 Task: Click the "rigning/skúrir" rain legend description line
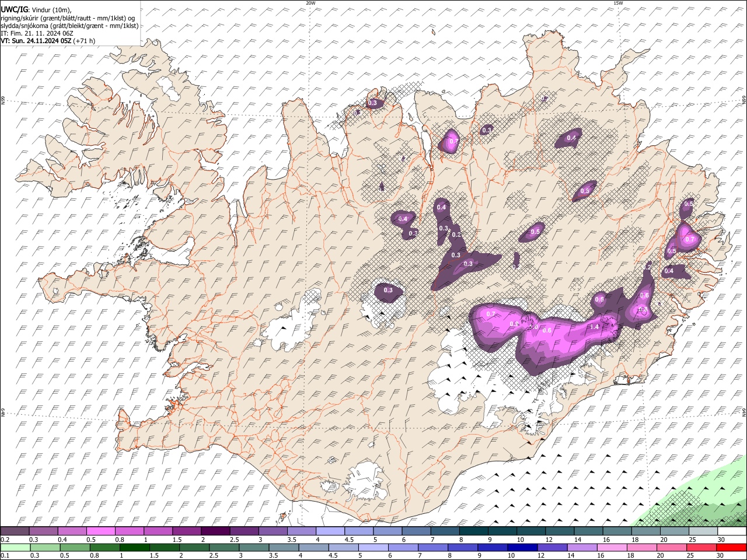click(x=68, y=18)
